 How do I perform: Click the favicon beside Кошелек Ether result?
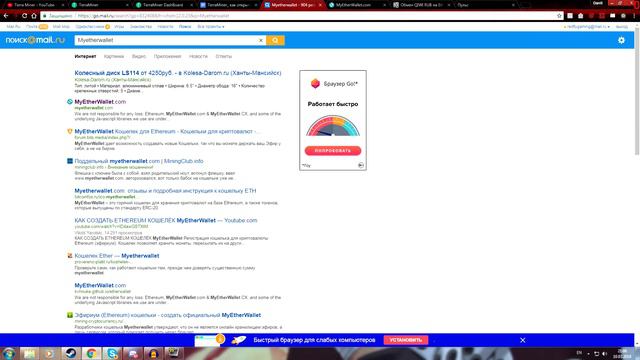point(70,256)
